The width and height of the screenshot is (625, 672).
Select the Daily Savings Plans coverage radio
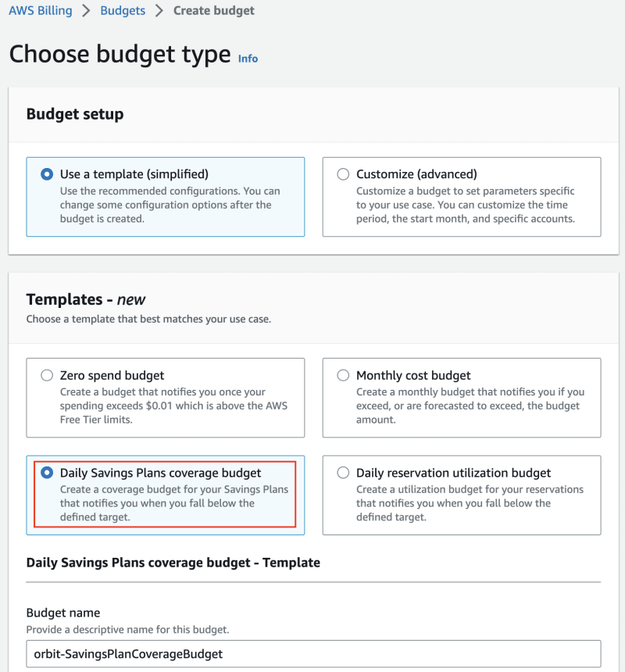click(47, 473)
